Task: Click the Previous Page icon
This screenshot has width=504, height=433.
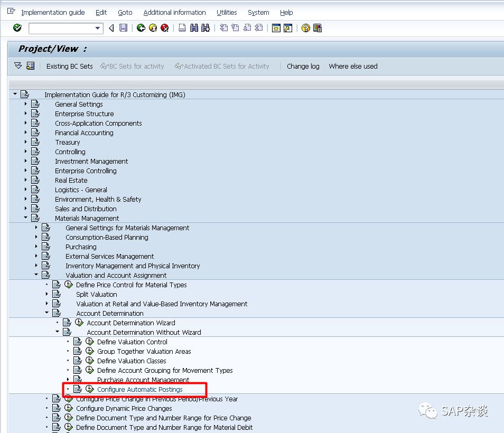Action: pos(235,28)
